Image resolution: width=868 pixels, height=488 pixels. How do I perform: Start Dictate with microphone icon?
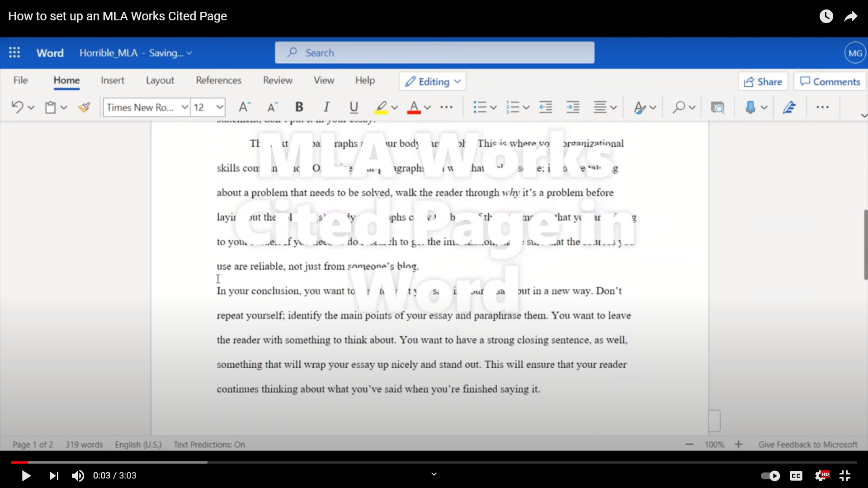point(750,107)
